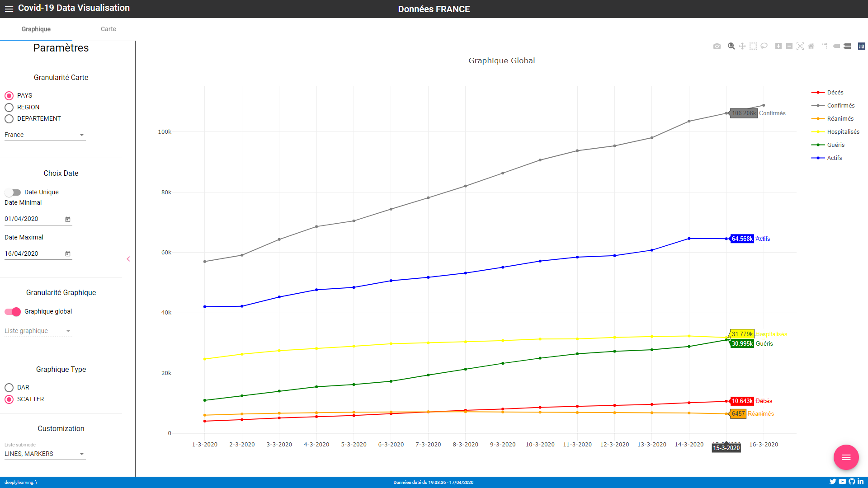Zoom in with the plus icon
Image resolution: width=868 pixels, height=488 pixels.
coord(778,46)
